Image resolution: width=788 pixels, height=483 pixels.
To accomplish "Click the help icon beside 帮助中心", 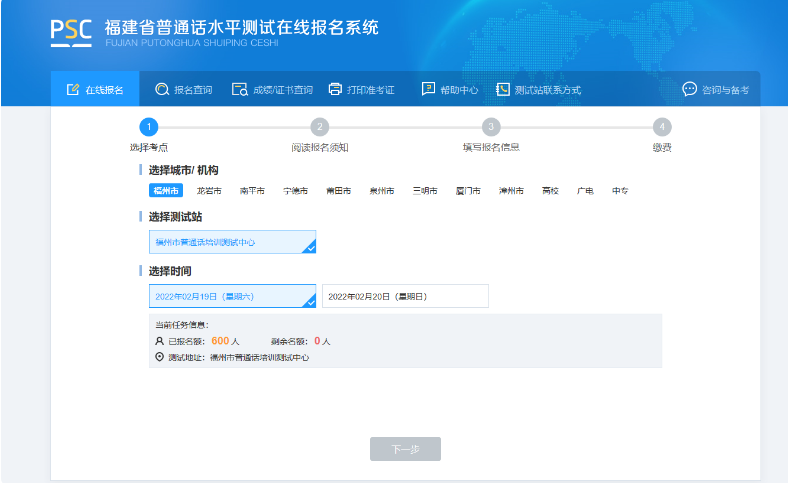I will pos(428,90).
